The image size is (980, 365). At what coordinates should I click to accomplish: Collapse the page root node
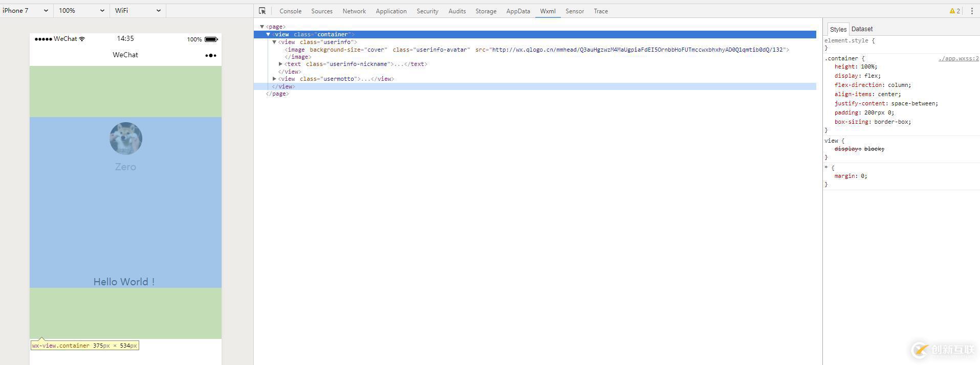[262, 27]
